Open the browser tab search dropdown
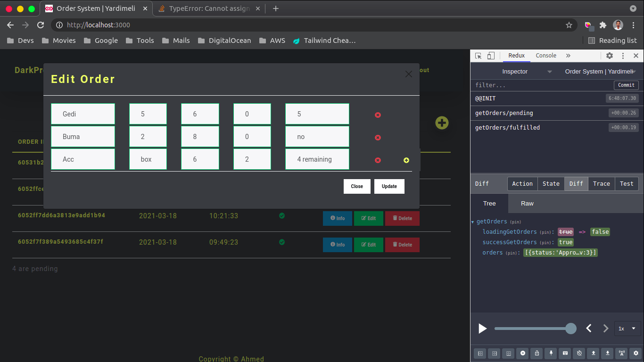Screen dimensions: 644x362 633,8
